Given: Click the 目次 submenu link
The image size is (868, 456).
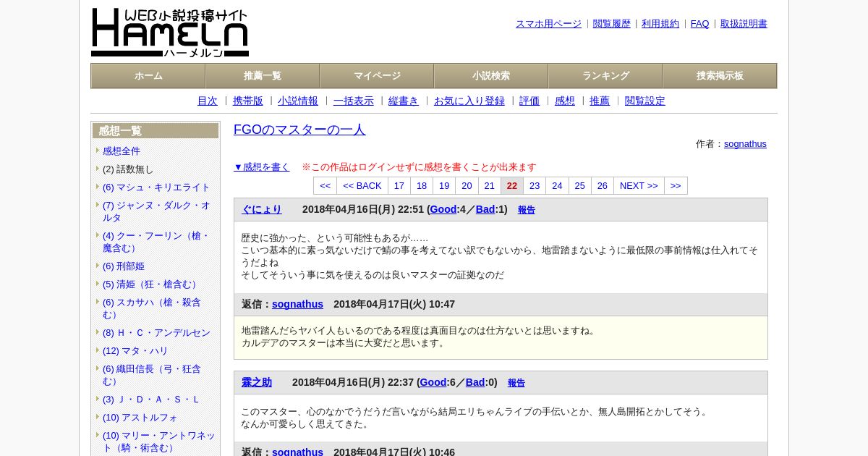Looking at the screenshot, I should coord(208,101).
